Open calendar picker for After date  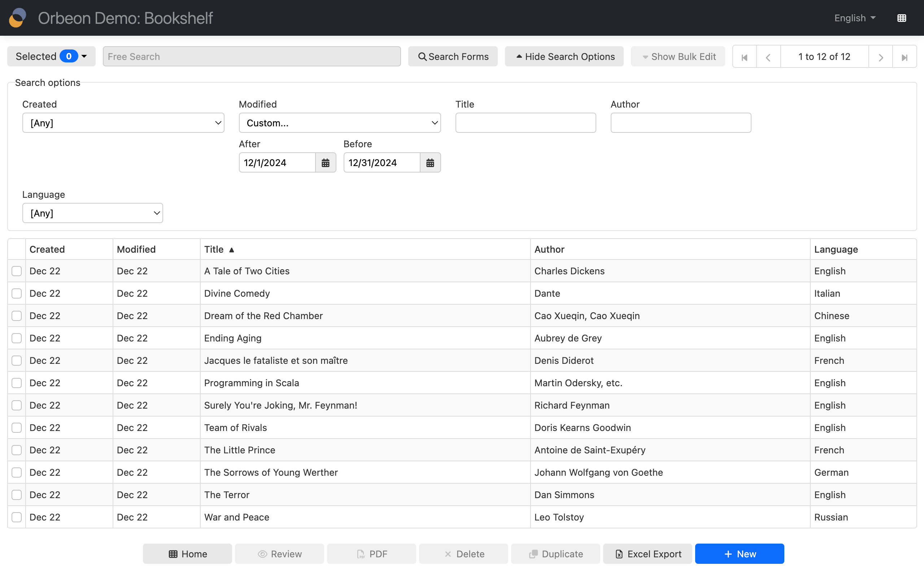pos(326,163)
